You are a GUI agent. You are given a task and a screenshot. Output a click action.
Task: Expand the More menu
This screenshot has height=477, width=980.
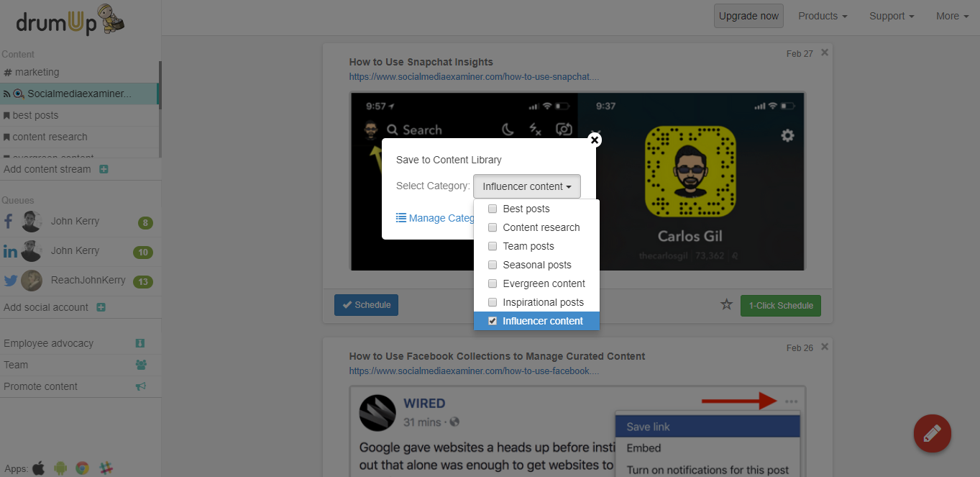point(953,16)
